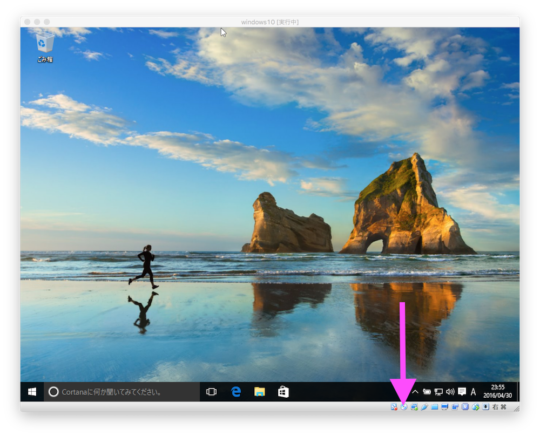Image resolution: width=540 pixels, height=436 pixels.
Task: Open the Windows Start menu
Action: click(x=32, y=392)
